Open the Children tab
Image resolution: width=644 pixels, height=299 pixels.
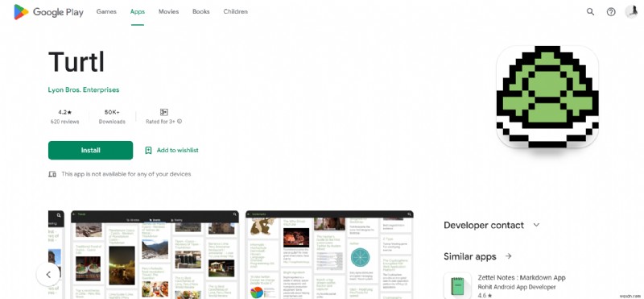coord(235,12)
